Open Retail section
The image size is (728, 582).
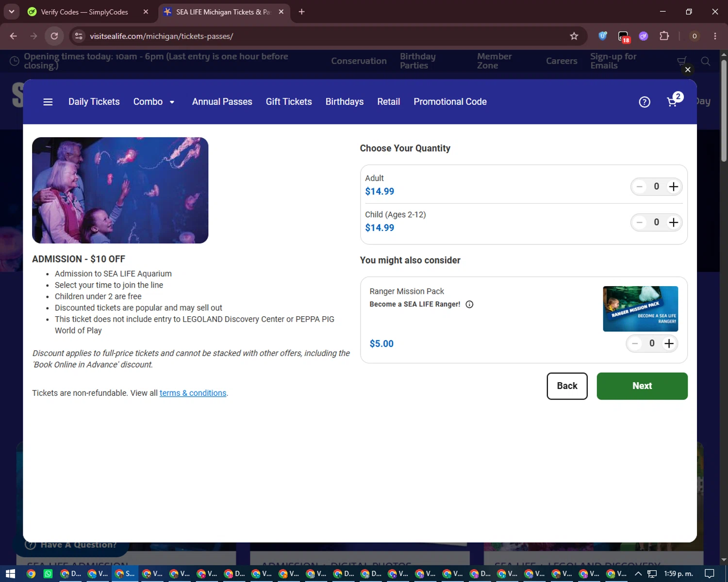coord(389,102)
